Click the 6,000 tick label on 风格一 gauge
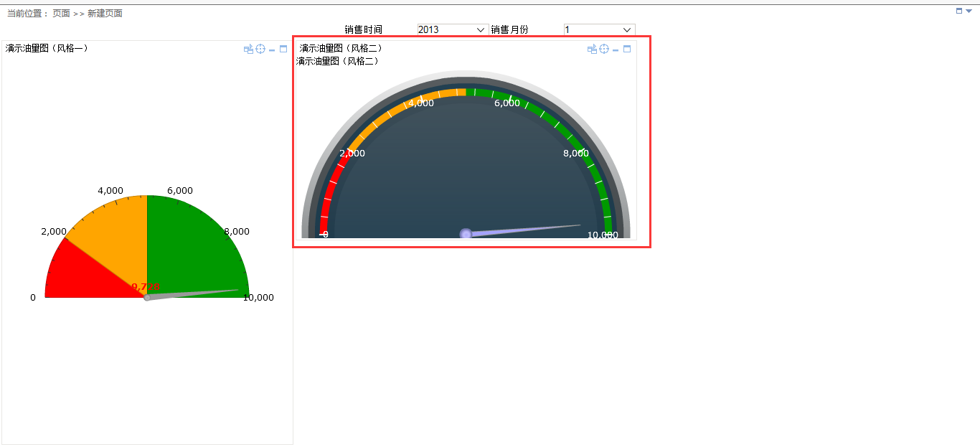The width and height of the screenshot is (980, 447). pos(180,191)
